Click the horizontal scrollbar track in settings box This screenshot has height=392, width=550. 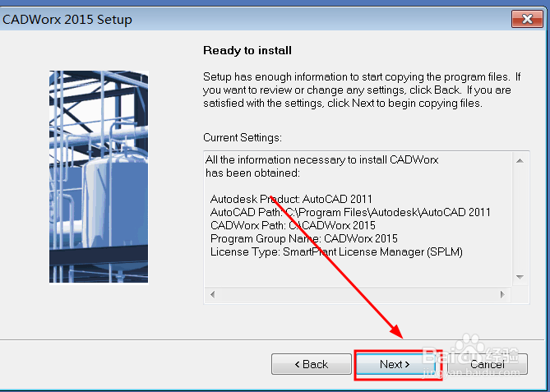click(x=358, y=293)
